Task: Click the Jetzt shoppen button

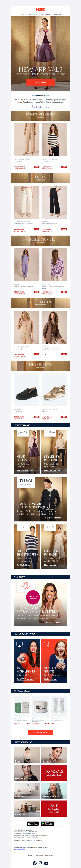Action: (40, 82)
